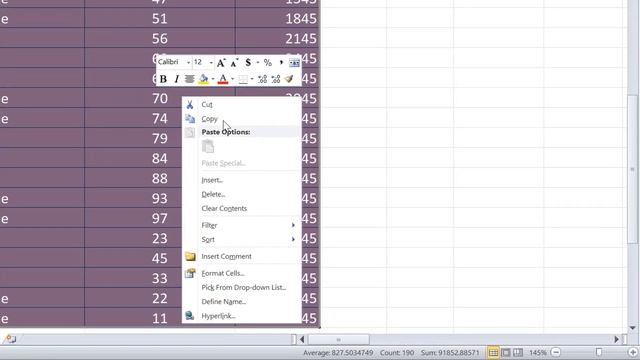640x360 pixels.
Task: Select Define Name... entry
Action: [x=241, y=302]
